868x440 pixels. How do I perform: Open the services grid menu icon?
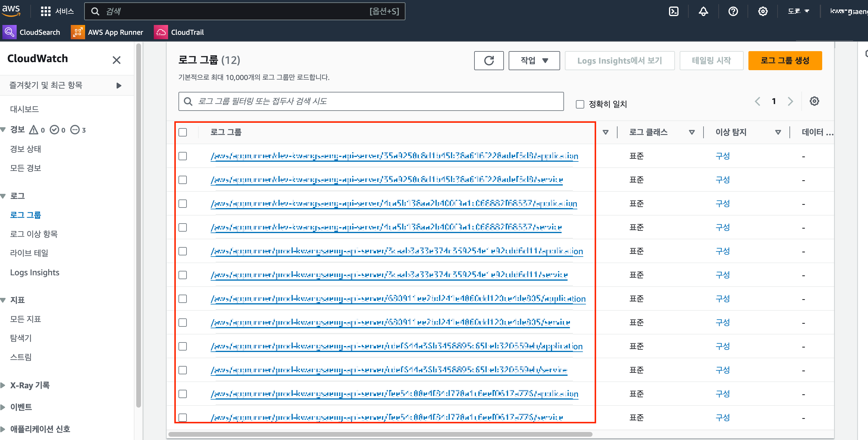point(46,12)
